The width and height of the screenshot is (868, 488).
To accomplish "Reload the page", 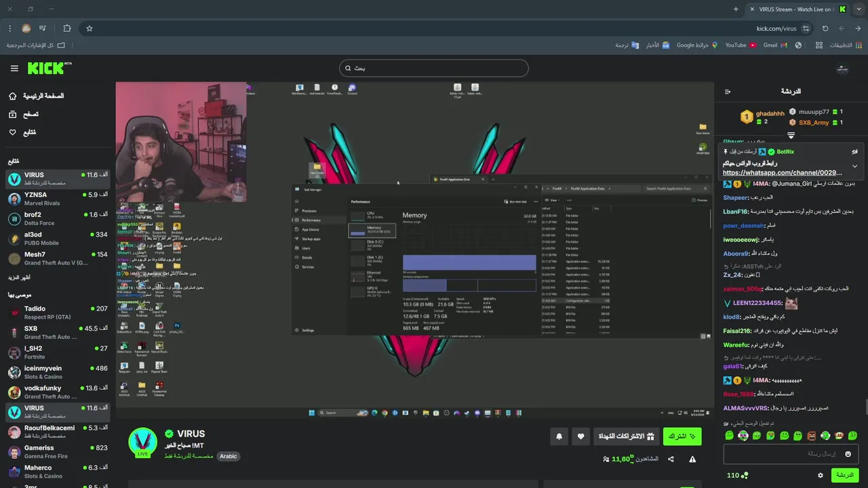I will [x=825, y=28].
